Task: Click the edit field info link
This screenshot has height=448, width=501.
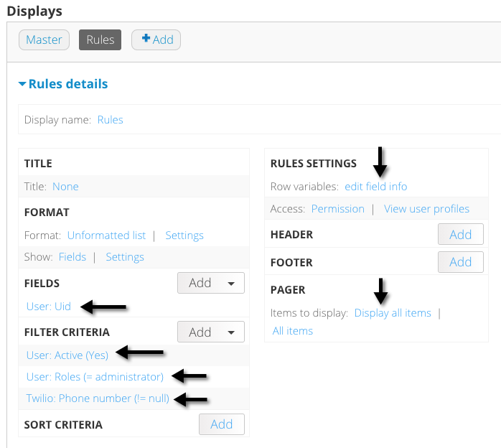Action: pos(375,187)
